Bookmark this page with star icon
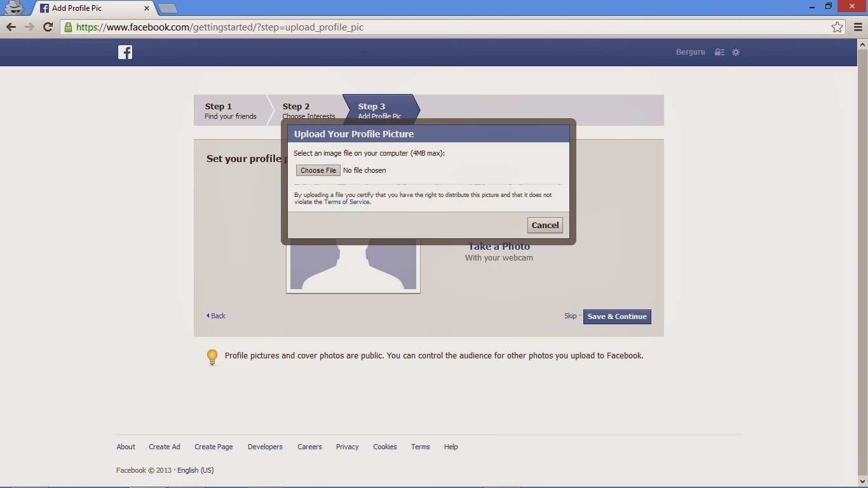The image size is (868, 488). pos(837,27)
